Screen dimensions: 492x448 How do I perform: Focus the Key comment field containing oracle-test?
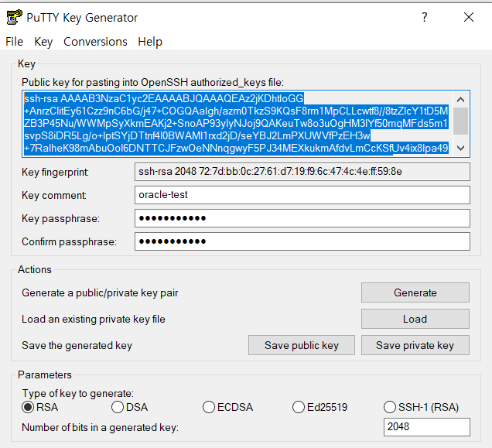(x=302, y=195)
